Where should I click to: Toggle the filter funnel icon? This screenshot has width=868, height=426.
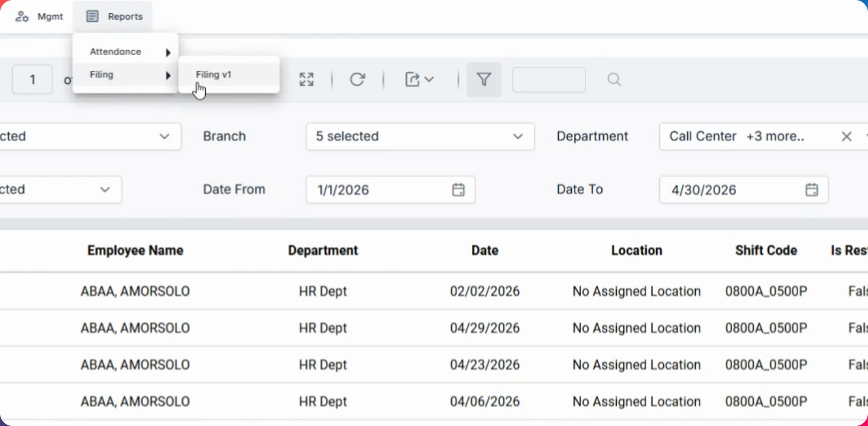point(484,79)
